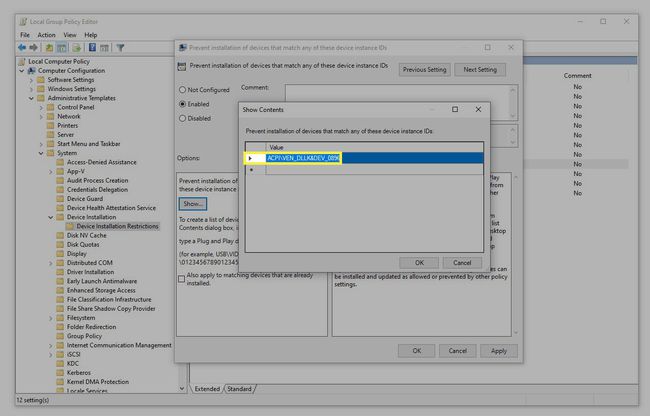
Task: Click OK in the Show Contents dialog
Action: point(419,263)
